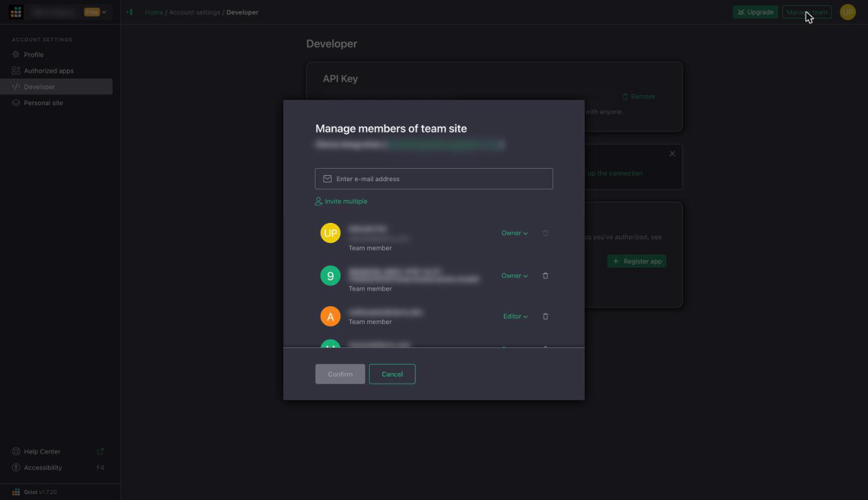Click the Register app button

[637, 261]
